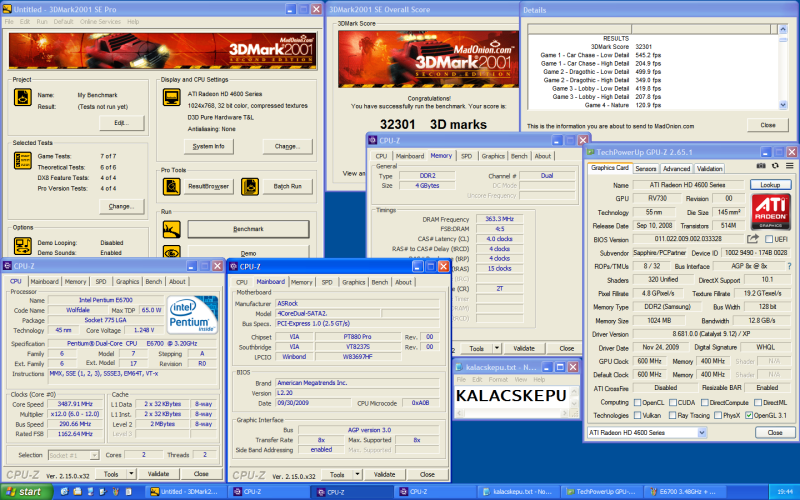Click the ResultBrowser magnifier icon
The width and height of the screenshot is (800, 500).
(171, 187)
